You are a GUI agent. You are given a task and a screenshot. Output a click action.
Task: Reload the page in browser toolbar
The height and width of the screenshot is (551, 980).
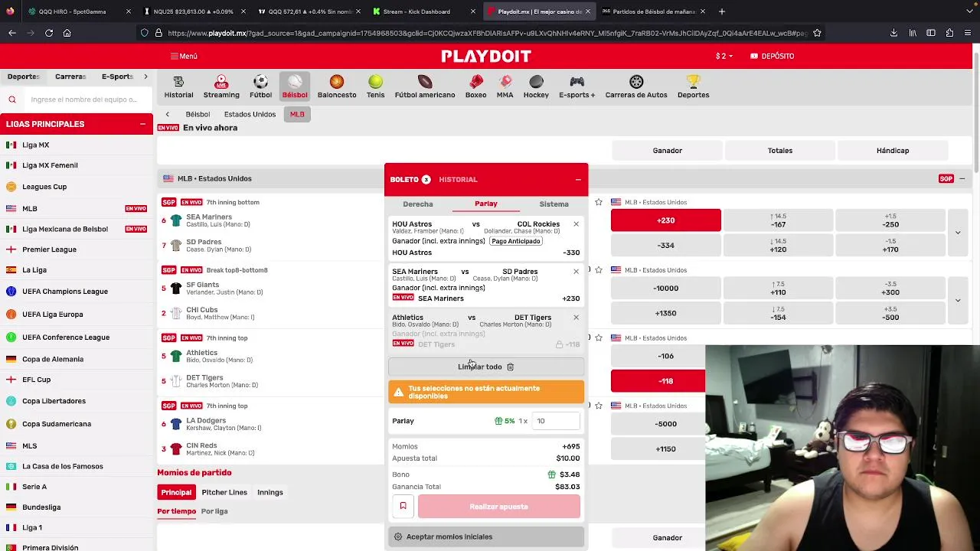tap(48, 33)
